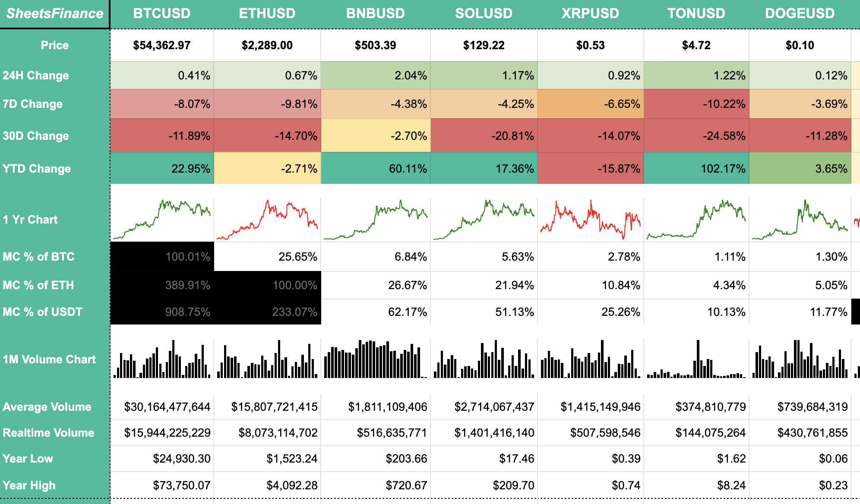Viewport: 860px width, 504px height.
Task: Click the DOGEUSD column header
Action: click(800, 13)
